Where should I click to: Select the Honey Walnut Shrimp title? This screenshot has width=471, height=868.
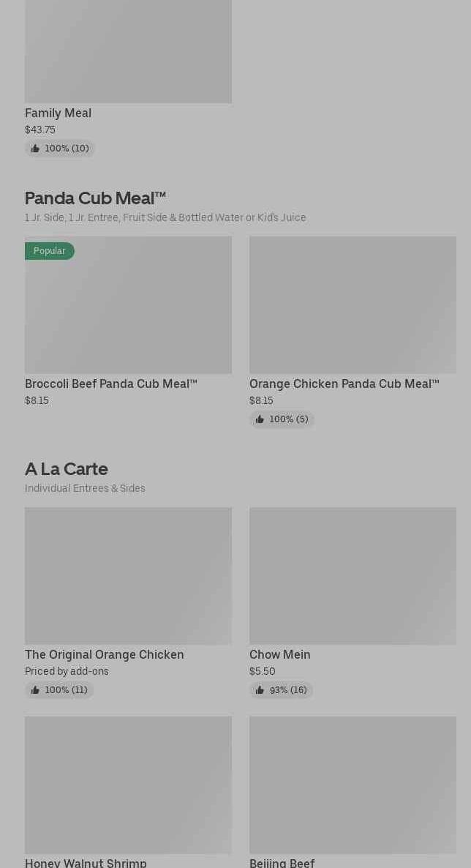86,863
